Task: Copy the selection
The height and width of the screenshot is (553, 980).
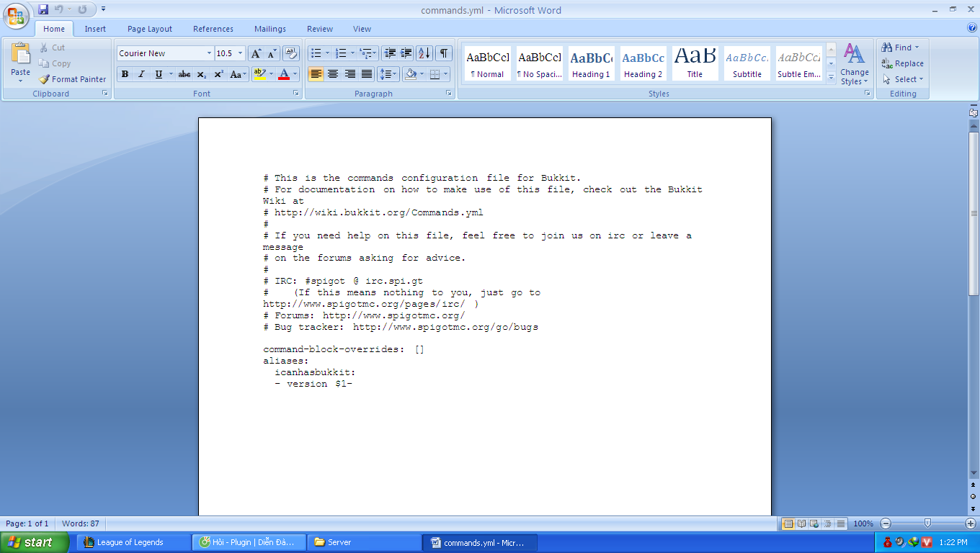Action: pyautogui.click(x=55, y=63)
